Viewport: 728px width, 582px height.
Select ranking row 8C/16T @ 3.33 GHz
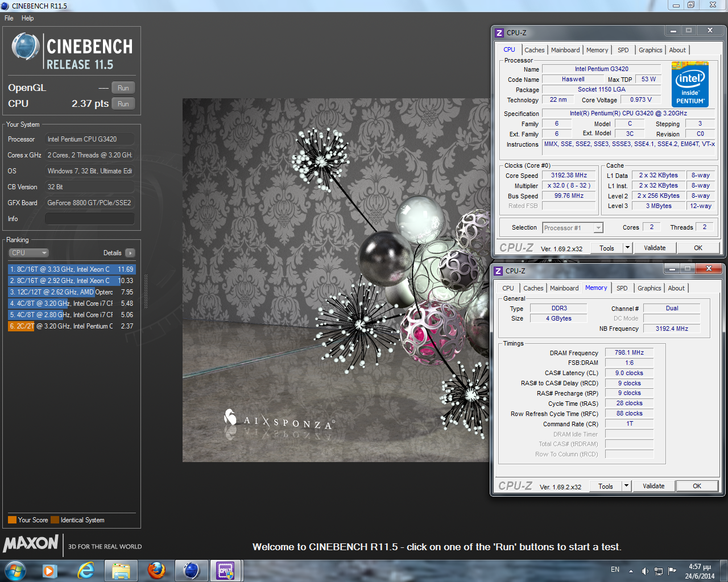(x=72, y=269)
